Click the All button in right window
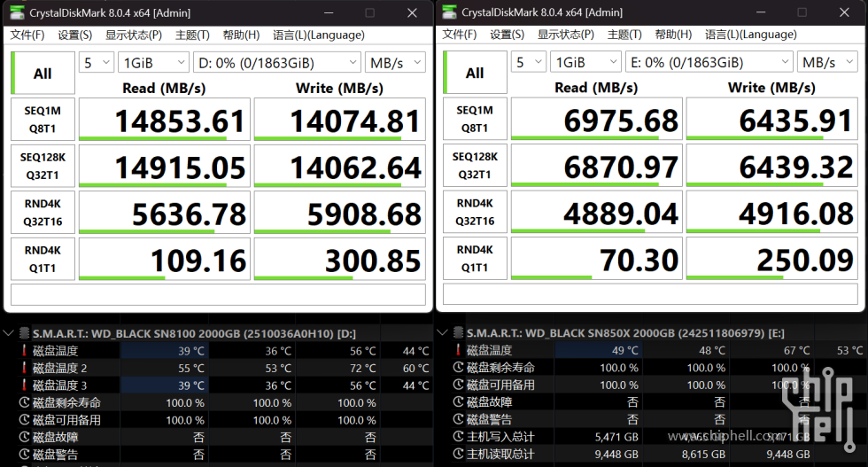The height and width of the screenshot is (467, 868). [x=475, y=73]
